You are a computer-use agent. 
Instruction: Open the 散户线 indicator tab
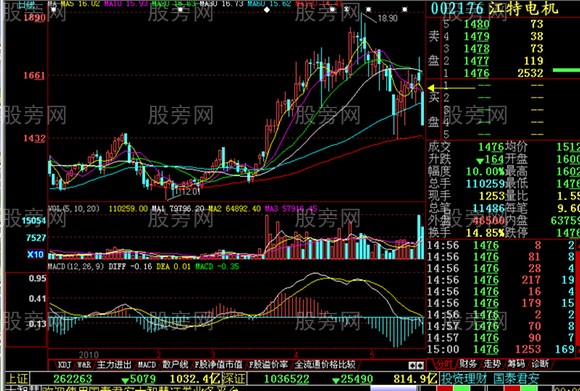pyautogui.click(x=175, y=365)
